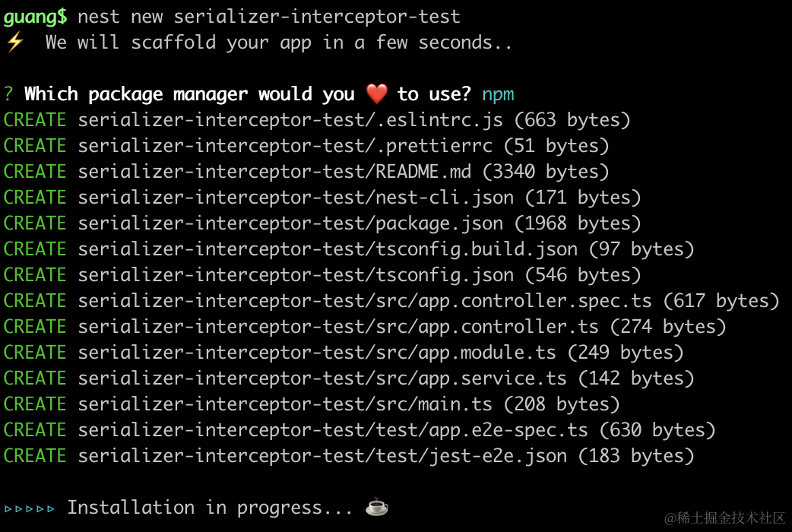Screen dimensions: 792x532
Task: Click the app.module.ts file path
Action: tap(317, 353)
